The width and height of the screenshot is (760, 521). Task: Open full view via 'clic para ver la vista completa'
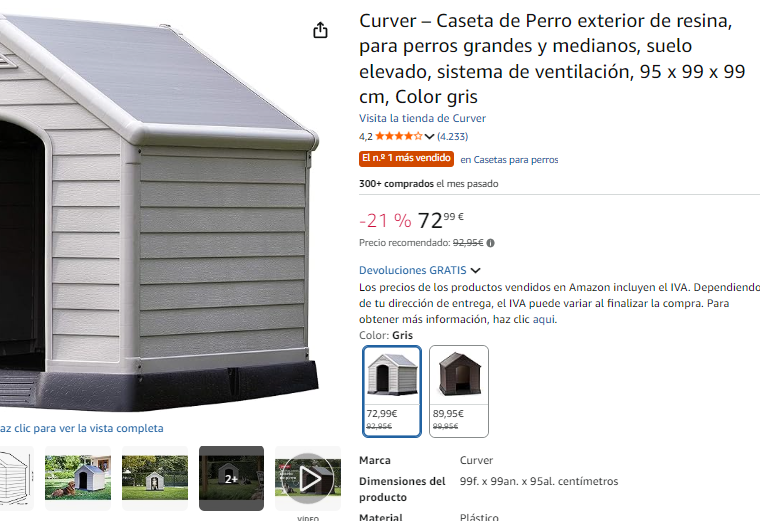(x=81, y=428)
